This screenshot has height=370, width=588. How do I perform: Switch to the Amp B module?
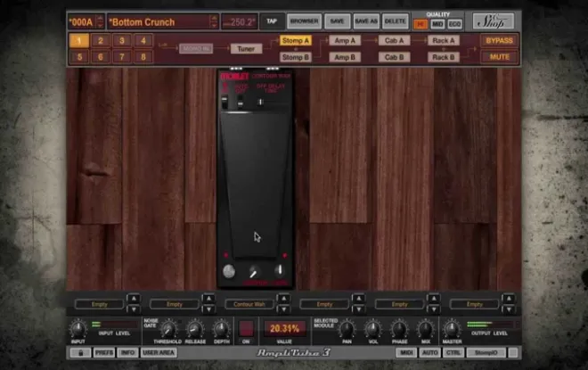(345, 57)
